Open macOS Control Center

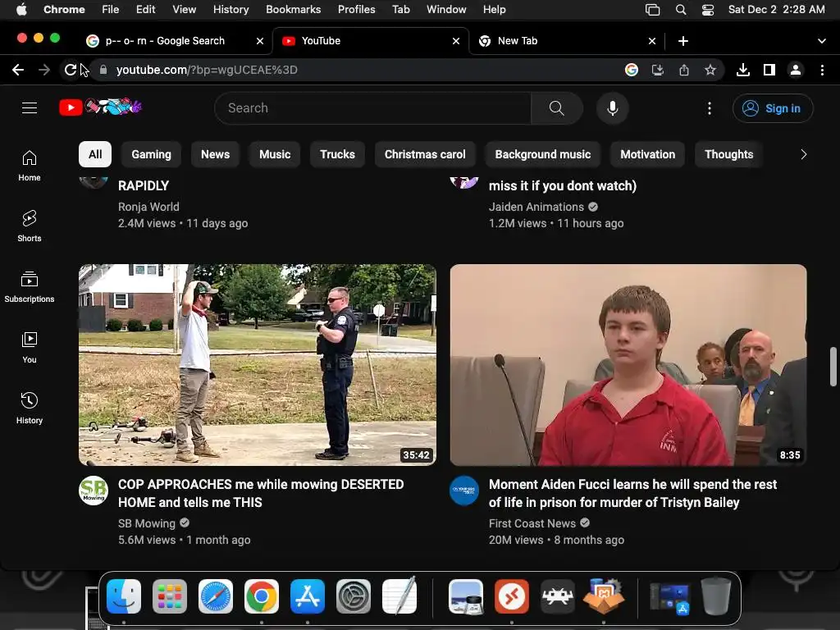pos(708,10)
